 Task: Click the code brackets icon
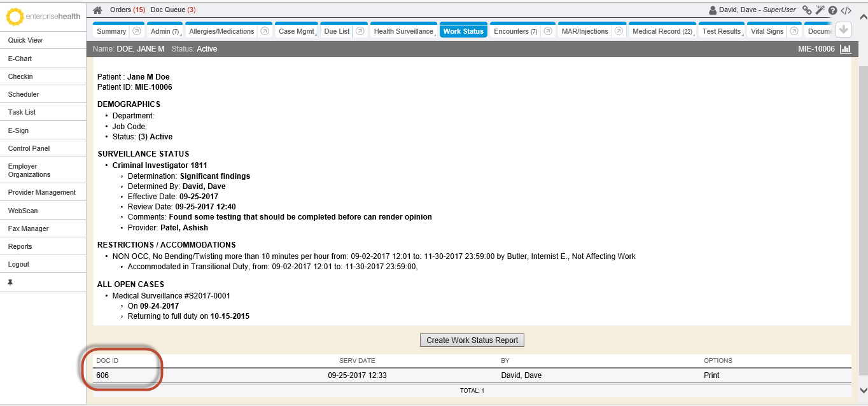(x=846, y=10)
